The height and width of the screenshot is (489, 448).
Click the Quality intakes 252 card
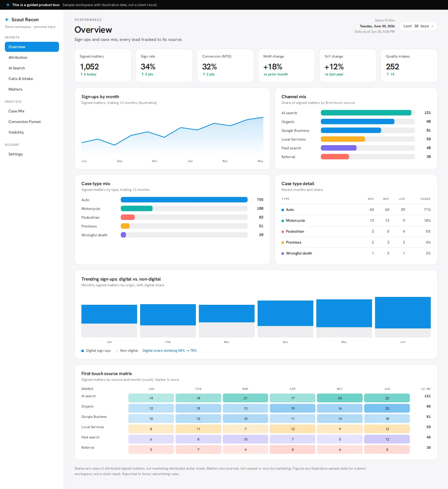pyautogui.click(x=409, y=65)
